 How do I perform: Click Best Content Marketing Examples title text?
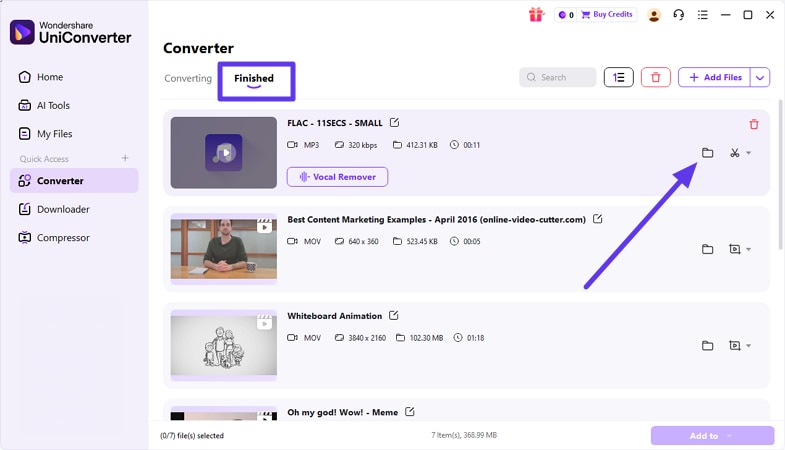tap(436, 220)
